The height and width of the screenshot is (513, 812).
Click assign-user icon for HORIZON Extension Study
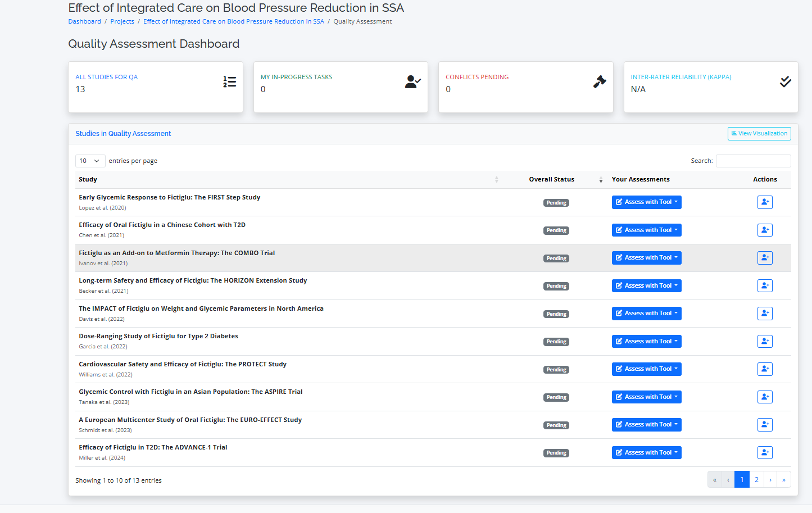pyautogui.click(x=765, y=285)
